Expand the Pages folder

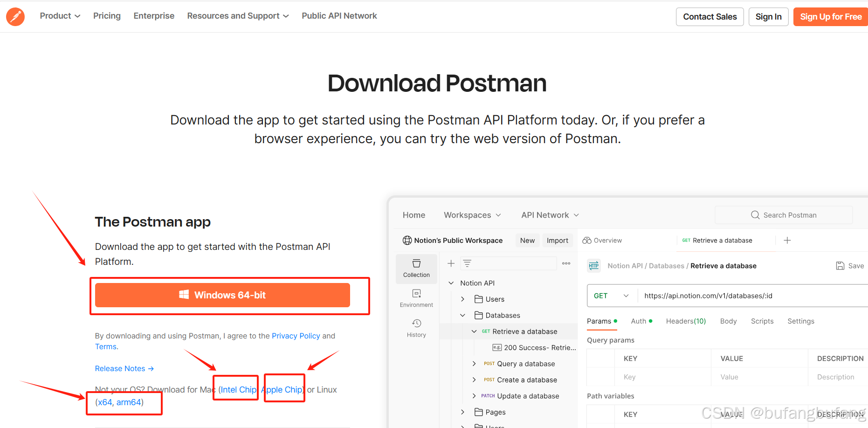462,412
